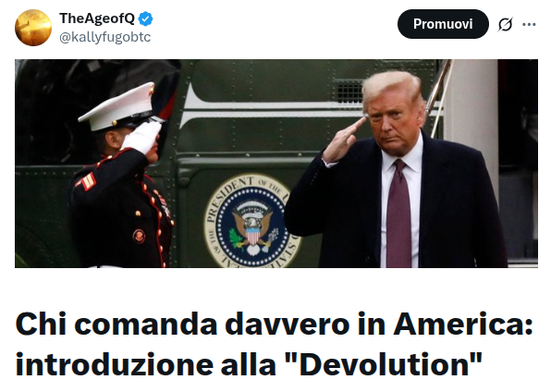Viewport: 551px width, 392px height.
Task: Click the blue verified badge
Action: pyautogui.click(x=145, y=18)
